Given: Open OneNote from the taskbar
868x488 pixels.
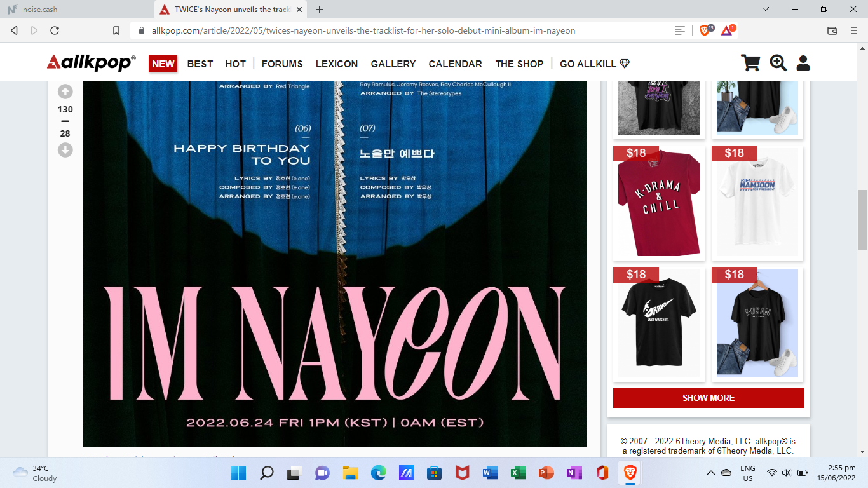Looking at the screenshot, I should tap(574, 473).
